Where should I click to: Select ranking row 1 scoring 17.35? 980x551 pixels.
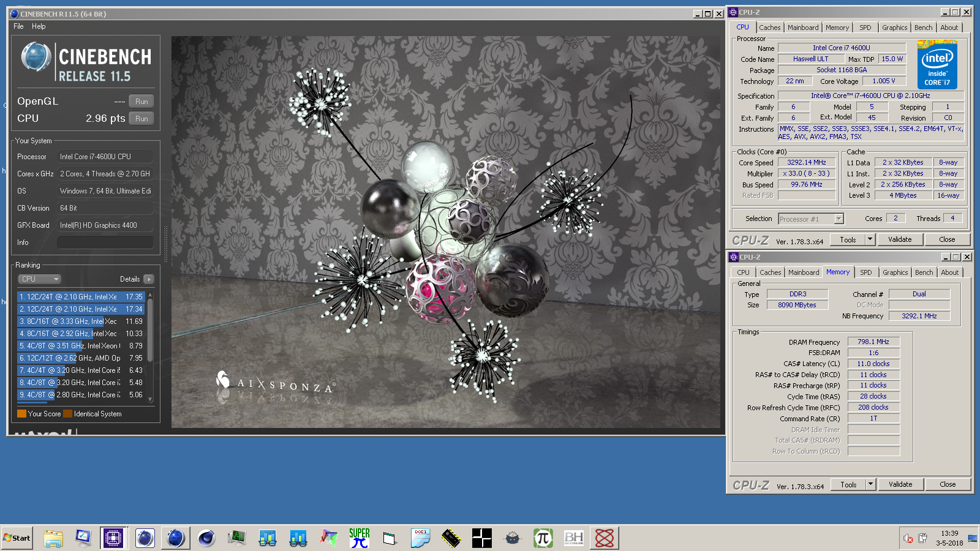(x=81, y=297)
